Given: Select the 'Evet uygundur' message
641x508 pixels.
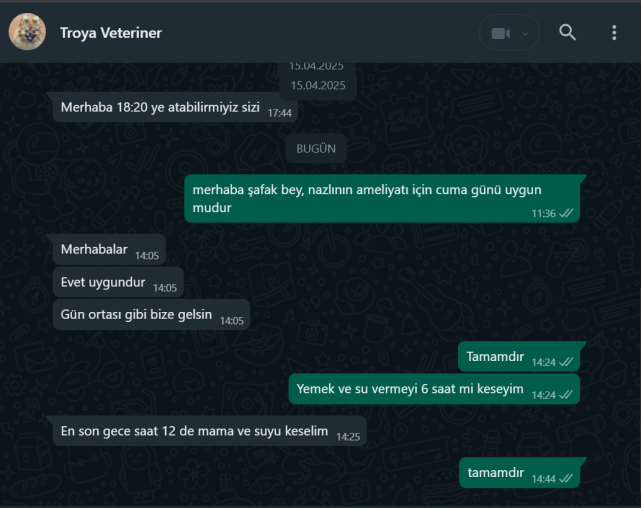Looking at the screenshot, I should [x=118, y=282].
